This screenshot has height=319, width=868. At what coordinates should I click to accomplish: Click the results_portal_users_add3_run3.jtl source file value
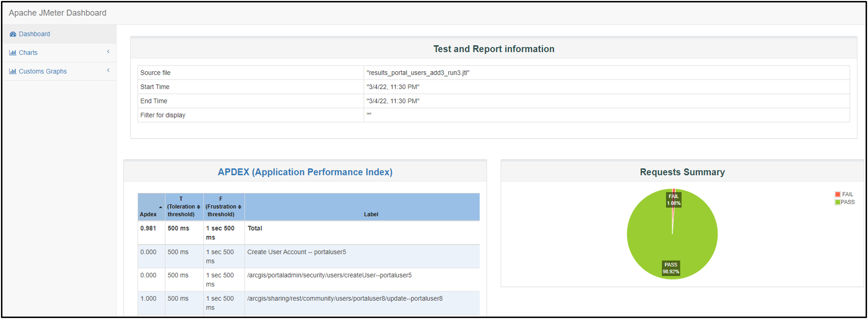point(418,73)
